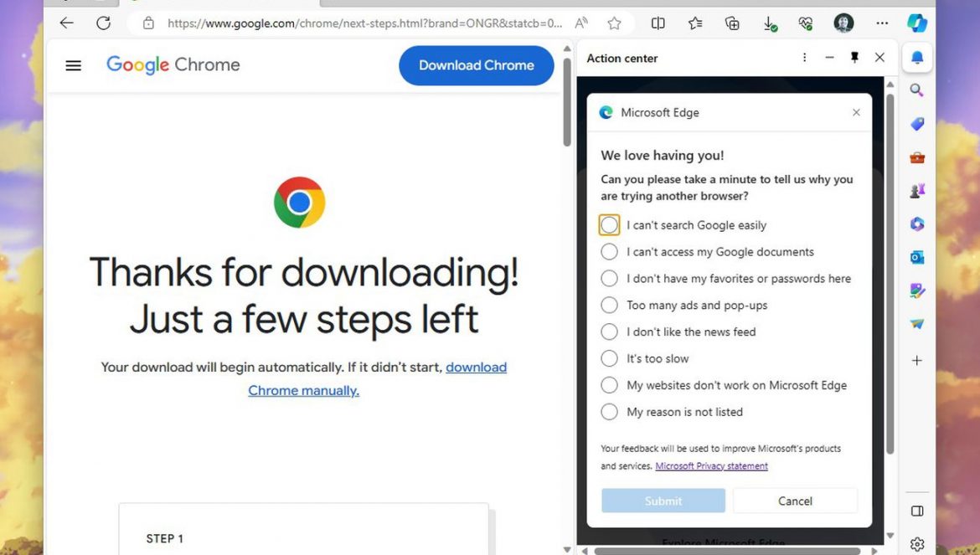Screen dimensions: 980x555
Task: Open the sidebar Search icon
Action: tap(917, 90)
